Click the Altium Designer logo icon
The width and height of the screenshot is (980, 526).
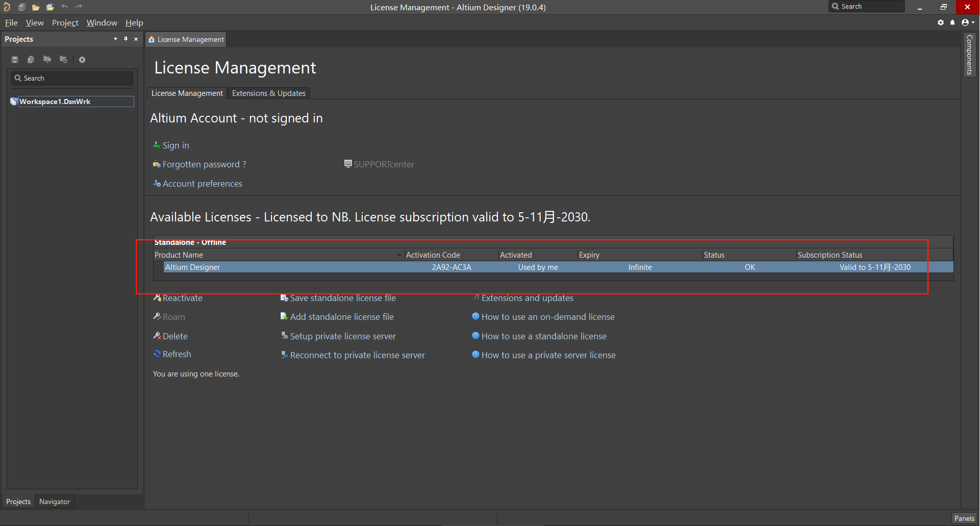pyautogui.click(x=7, y=7)
